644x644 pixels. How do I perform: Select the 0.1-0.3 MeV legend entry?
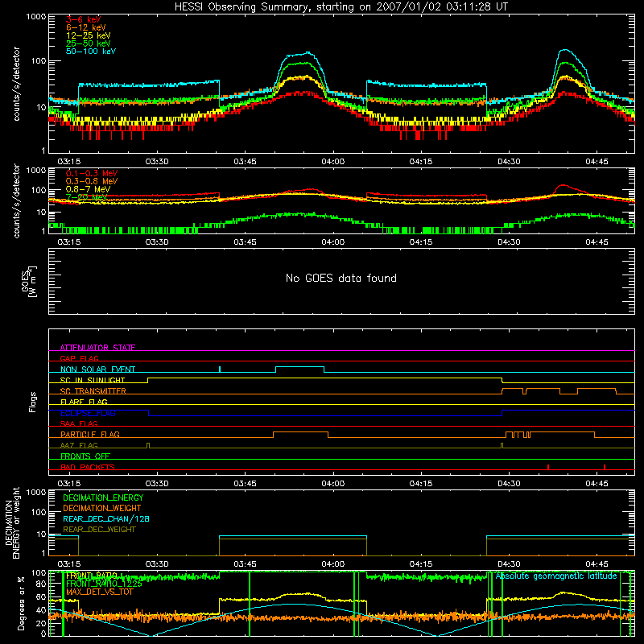pyautogui.click(x=92, y=173)
